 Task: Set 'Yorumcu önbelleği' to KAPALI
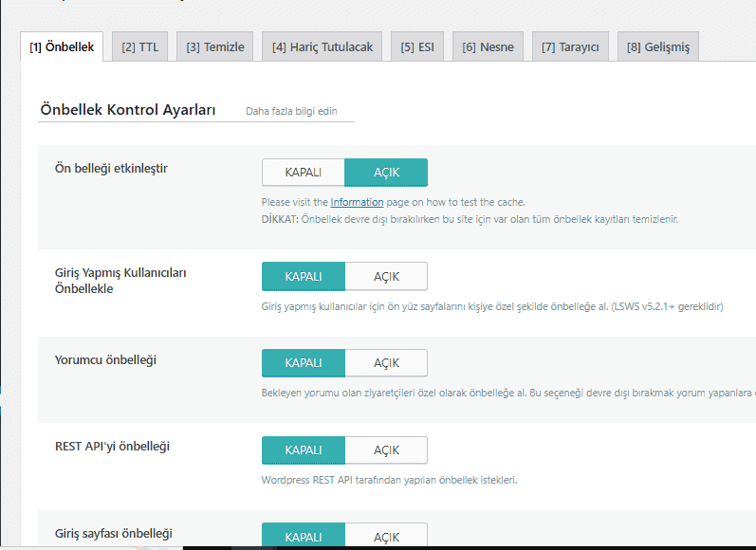(303, 363)
